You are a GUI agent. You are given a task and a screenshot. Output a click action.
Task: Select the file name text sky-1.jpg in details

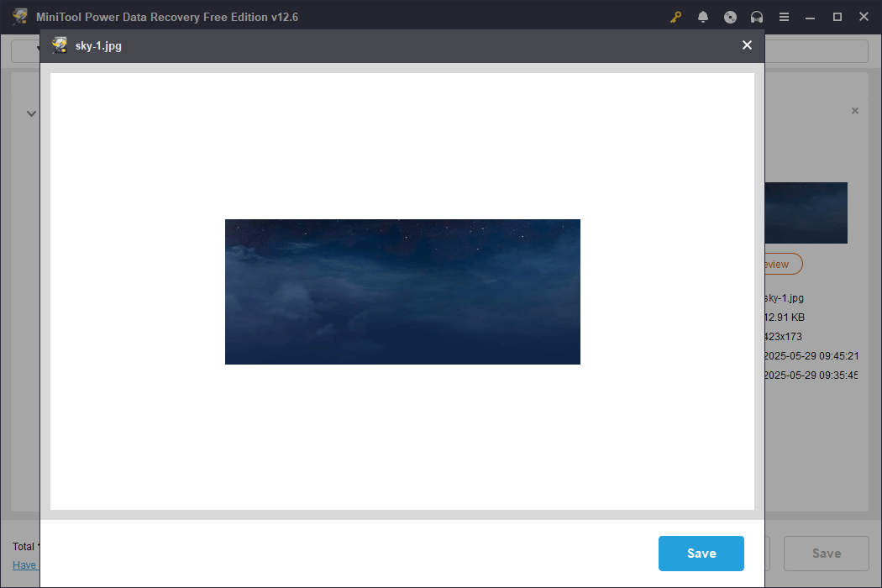click(784, 297)
